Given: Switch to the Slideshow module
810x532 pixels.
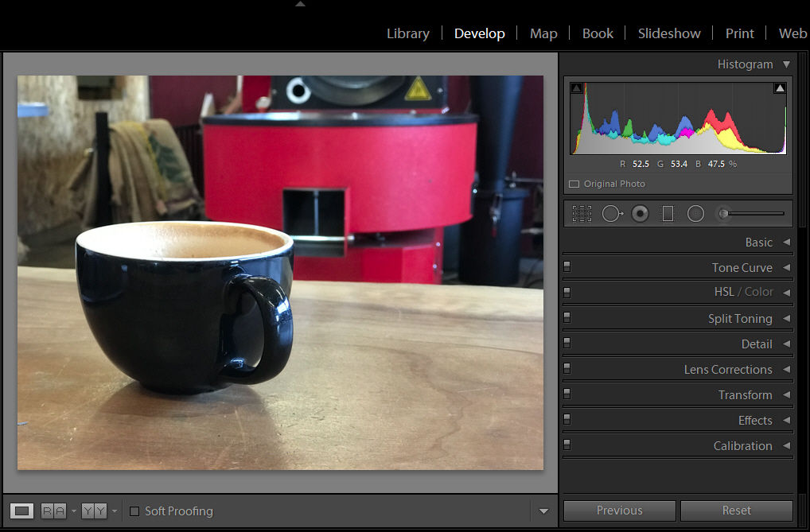Looking at the screenshot, I should (x=669, y=33).
